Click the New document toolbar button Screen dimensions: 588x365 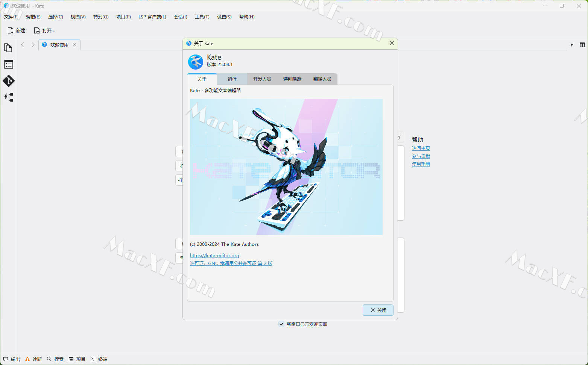click(17, 30)
